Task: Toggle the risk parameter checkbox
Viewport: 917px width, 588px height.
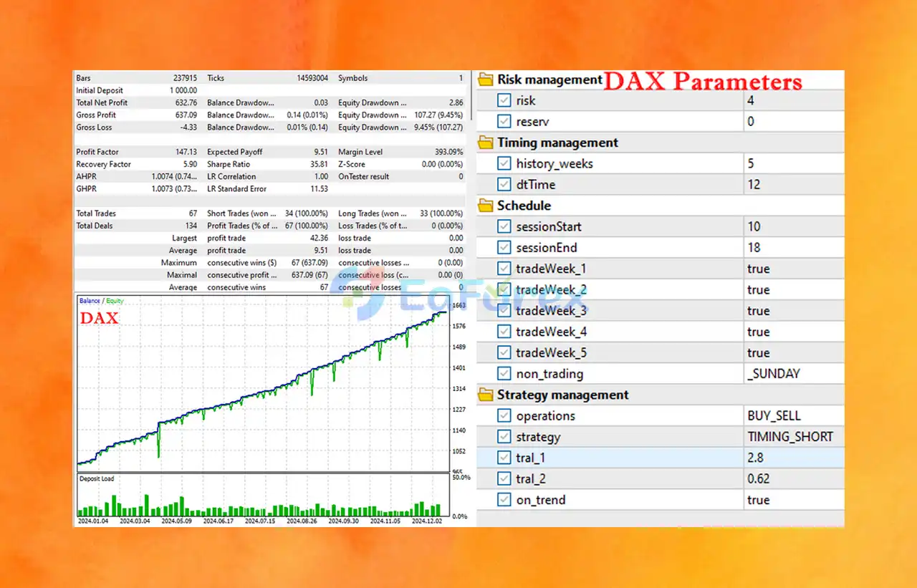Action: [x=504, y=101]
